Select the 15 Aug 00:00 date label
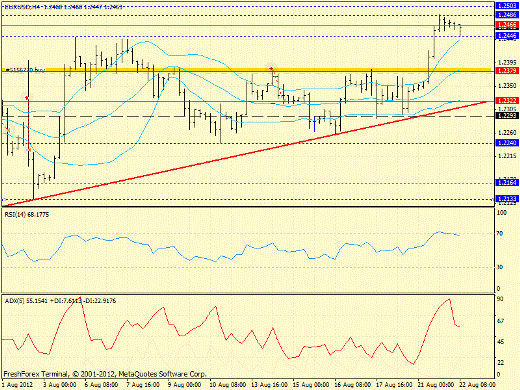The image size is (520, 390). [311, 384]
